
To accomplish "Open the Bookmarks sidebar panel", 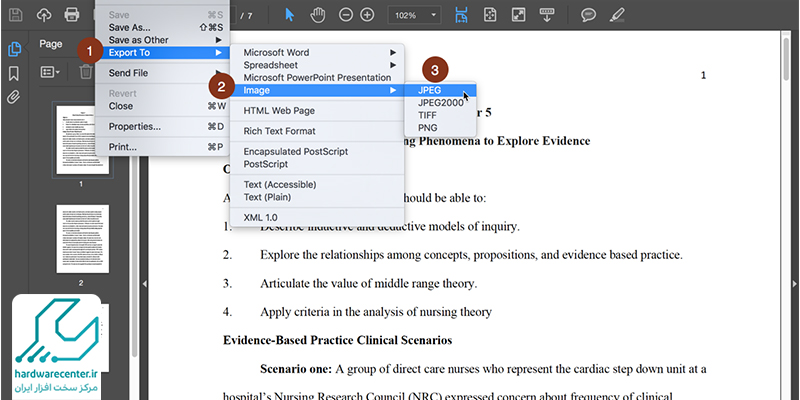I will tap(14, 73).
